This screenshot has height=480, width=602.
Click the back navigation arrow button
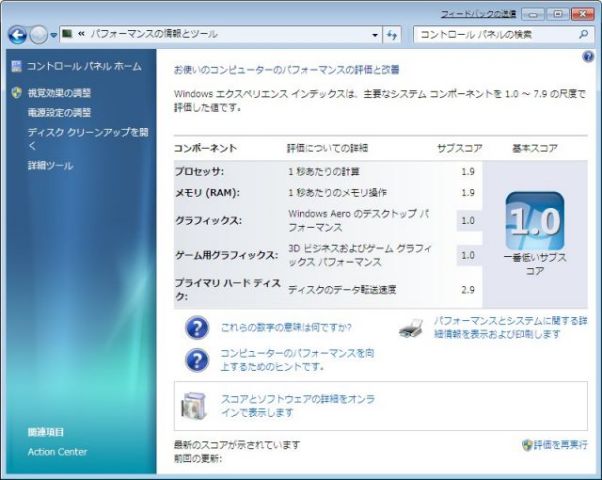point(17,35)
